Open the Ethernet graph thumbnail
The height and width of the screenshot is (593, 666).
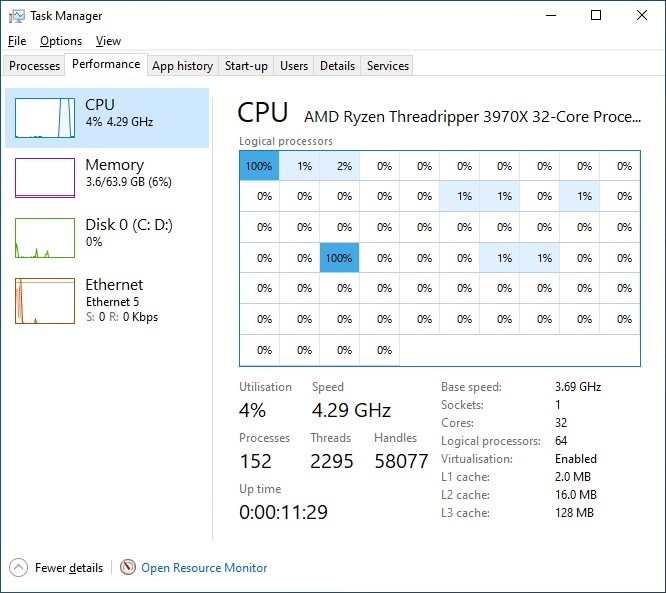pos(45,301)
